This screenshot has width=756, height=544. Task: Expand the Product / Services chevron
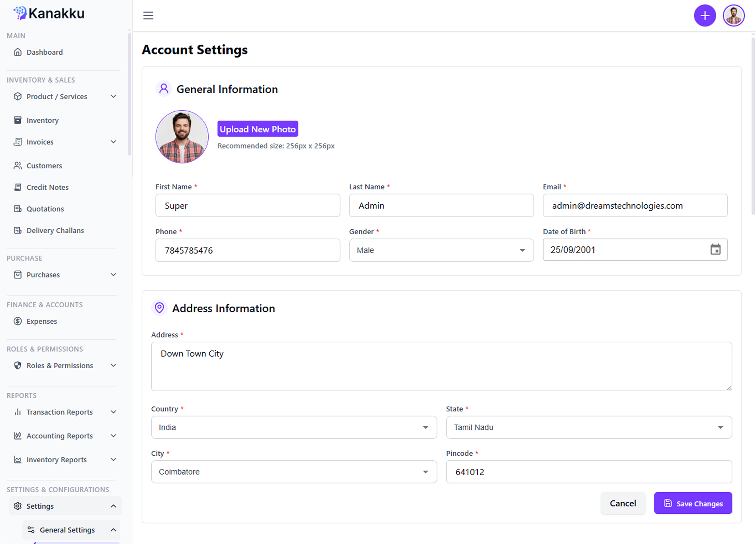(x=114, y=96)
